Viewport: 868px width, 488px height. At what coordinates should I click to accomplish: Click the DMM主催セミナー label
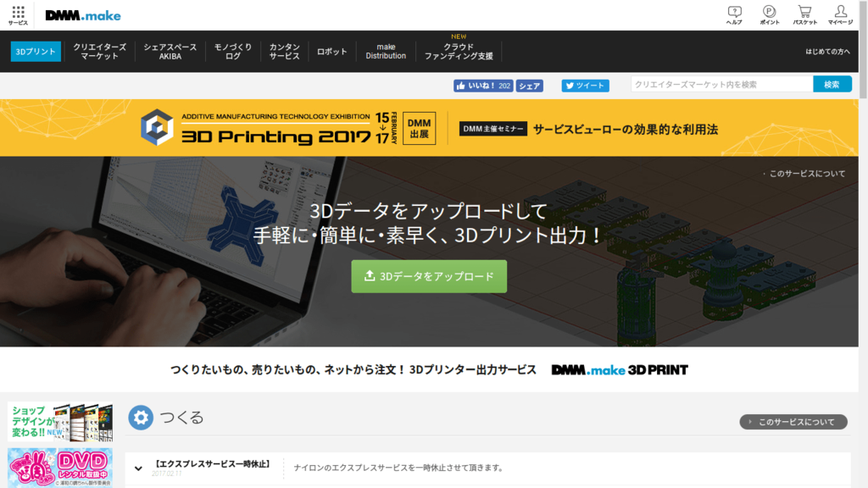(492, 129)
